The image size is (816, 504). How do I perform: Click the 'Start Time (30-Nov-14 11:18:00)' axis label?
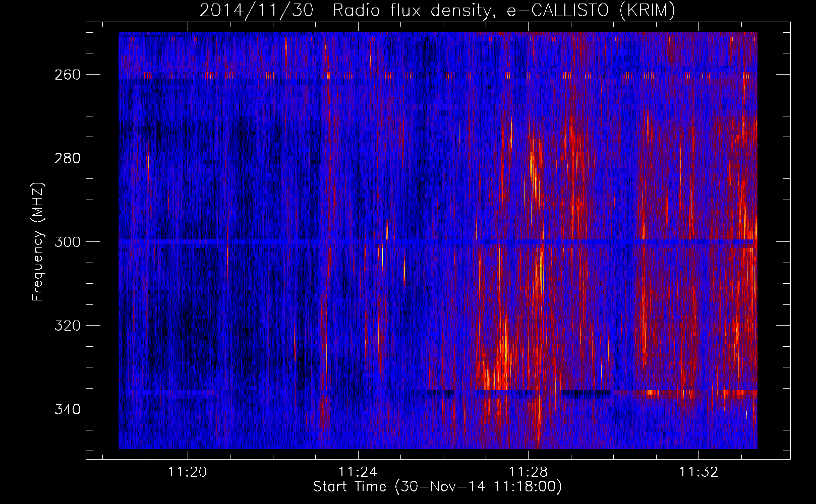pos(437,487)
